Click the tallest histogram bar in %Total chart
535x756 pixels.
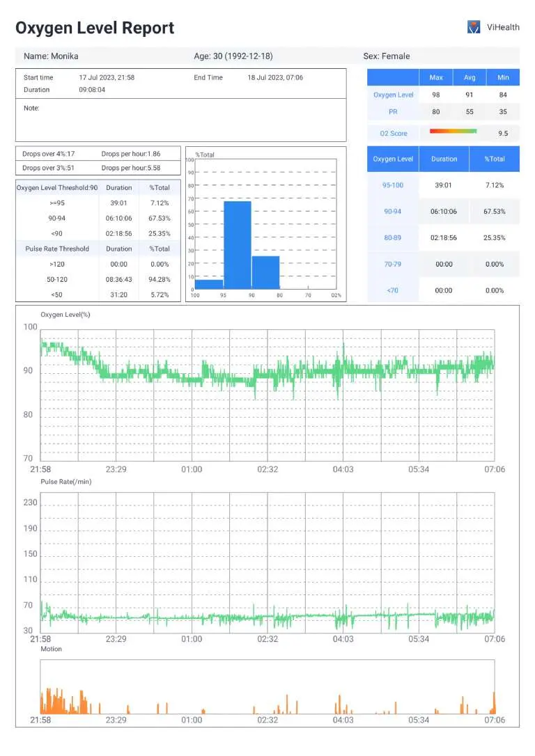[x=238, y=245]
